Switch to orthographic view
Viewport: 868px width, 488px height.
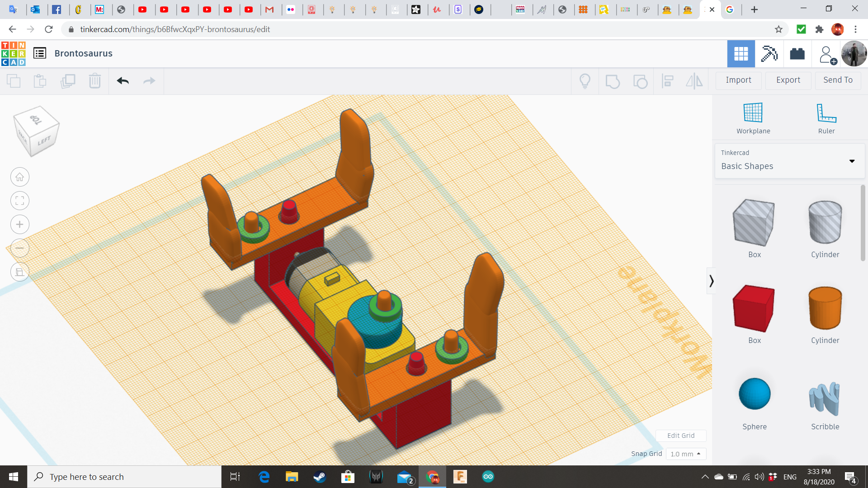pyautogui.click(x=19, y=272)
